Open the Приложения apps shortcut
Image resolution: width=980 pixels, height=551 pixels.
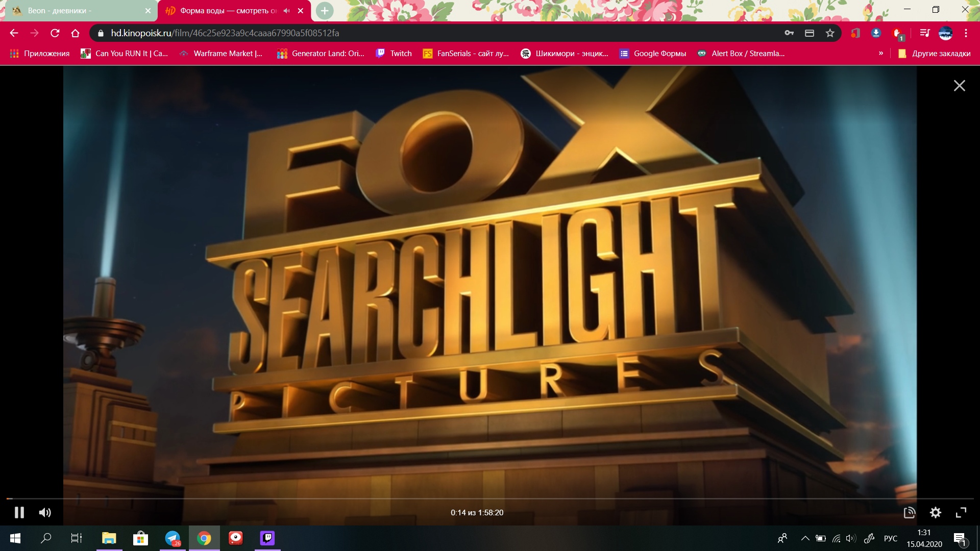[40, 54]
